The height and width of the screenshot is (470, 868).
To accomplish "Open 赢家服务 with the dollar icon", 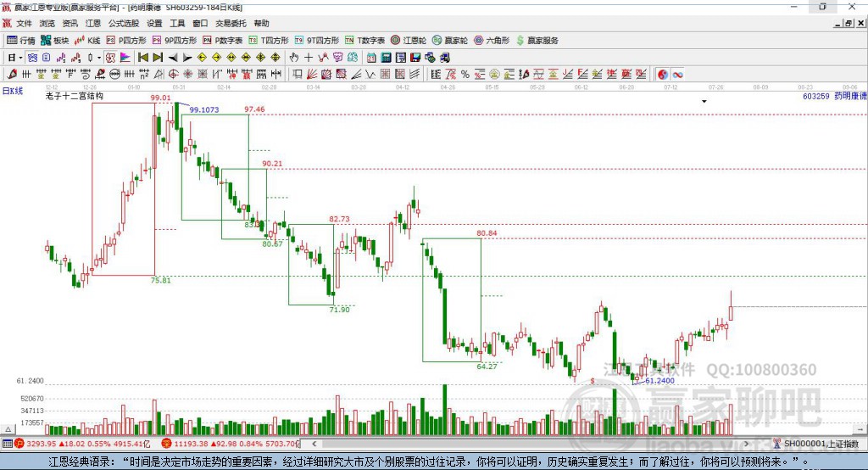I will tap(537, 41).
